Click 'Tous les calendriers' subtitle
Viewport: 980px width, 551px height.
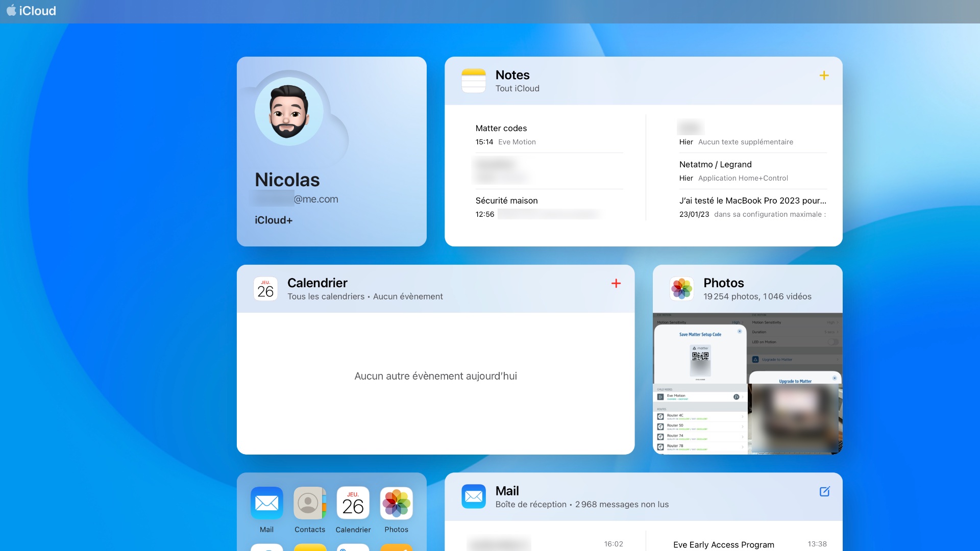[x=326, y=296]
